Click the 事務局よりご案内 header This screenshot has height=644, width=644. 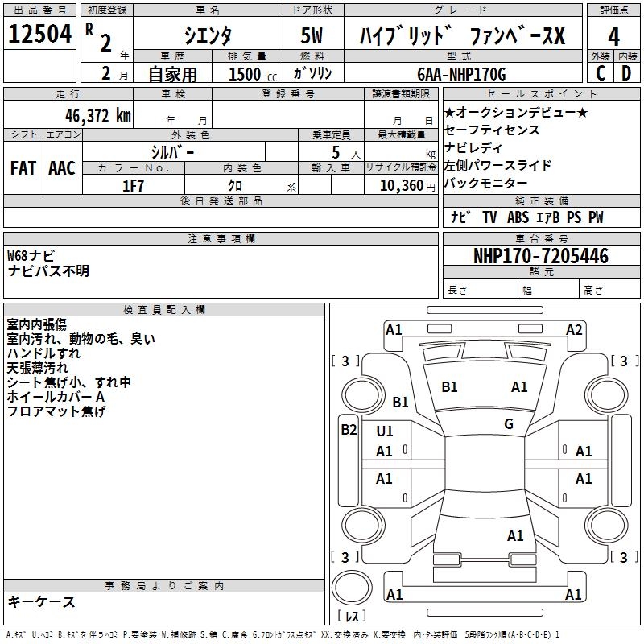(x=164, y=586)
